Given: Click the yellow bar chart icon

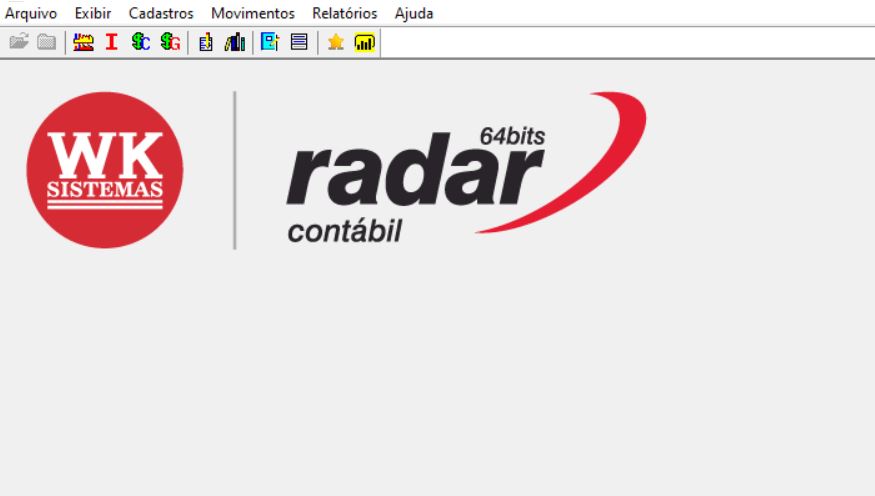Looking at the screenshot, I should pos(364,42).
